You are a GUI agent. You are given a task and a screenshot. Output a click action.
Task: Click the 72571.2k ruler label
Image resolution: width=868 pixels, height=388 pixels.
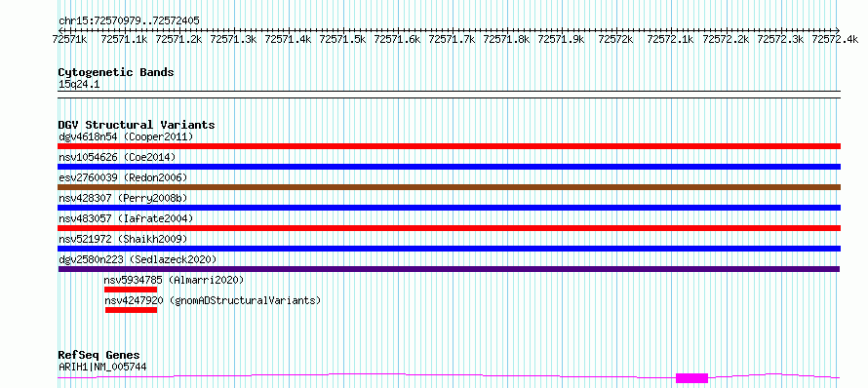coord(178,39)
